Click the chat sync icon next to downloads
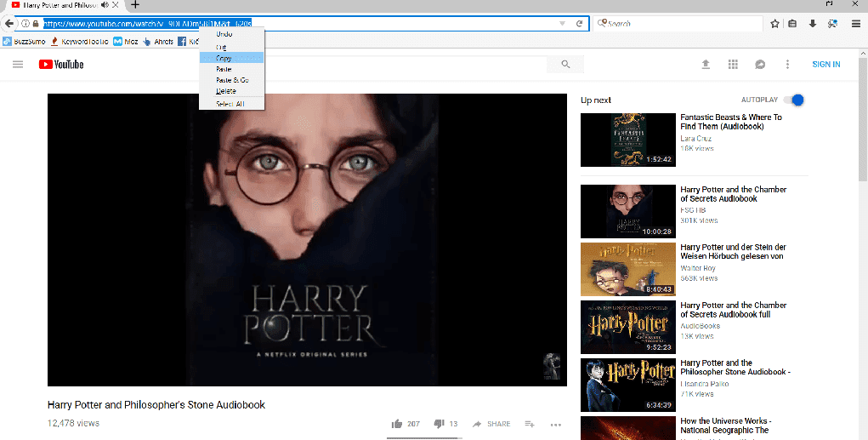The width and height of the screenshot is (868, 440). click(x=832, y=24)
